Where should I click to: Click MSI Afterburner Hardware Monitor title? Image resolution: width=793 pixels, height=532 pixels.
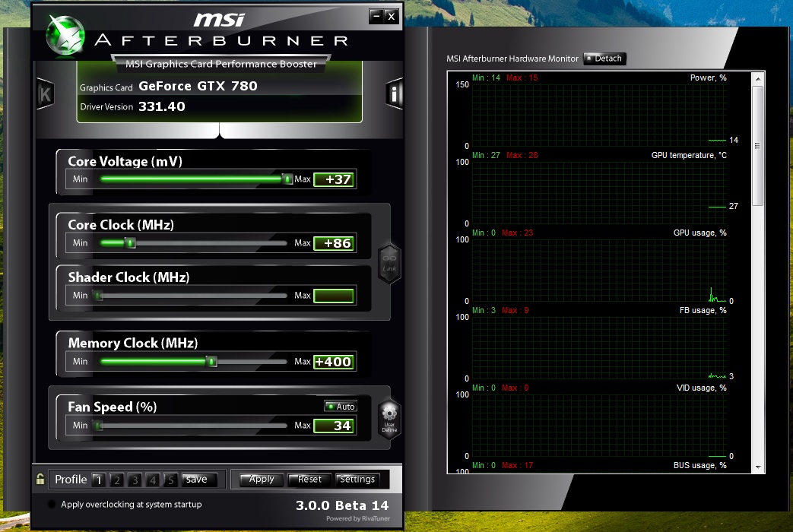[x=512, y=59]
